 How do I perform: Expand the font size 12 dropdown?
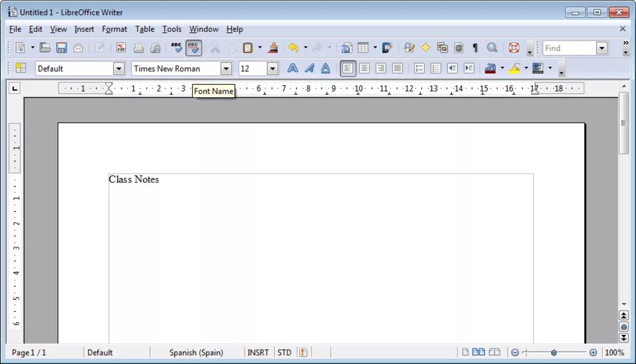point(272,69)
